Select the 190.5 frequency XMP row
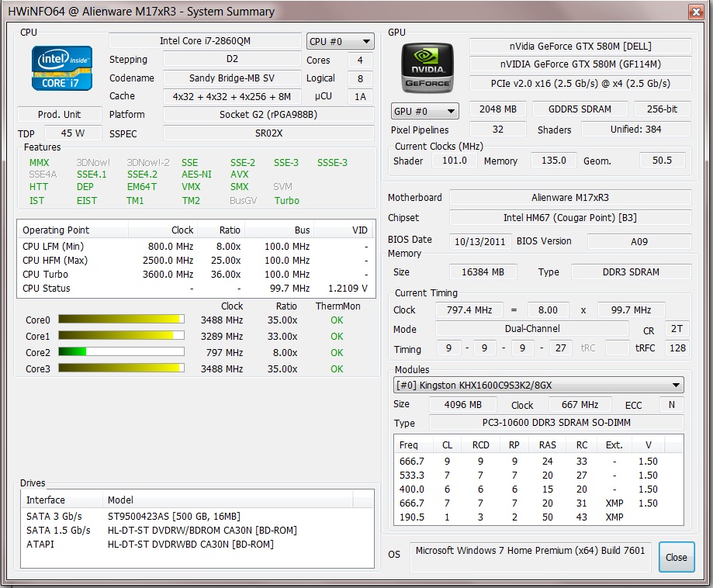This screenshot has width=713, height=588. pyautogui.click(x=538, y=517)
